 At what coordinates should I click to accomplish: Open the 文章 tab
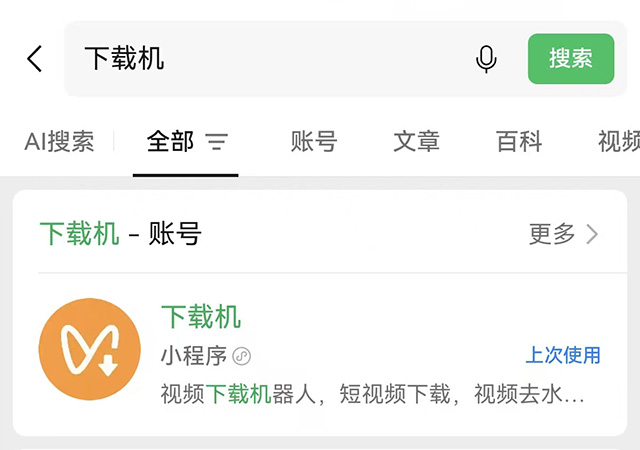pos(416,142)
